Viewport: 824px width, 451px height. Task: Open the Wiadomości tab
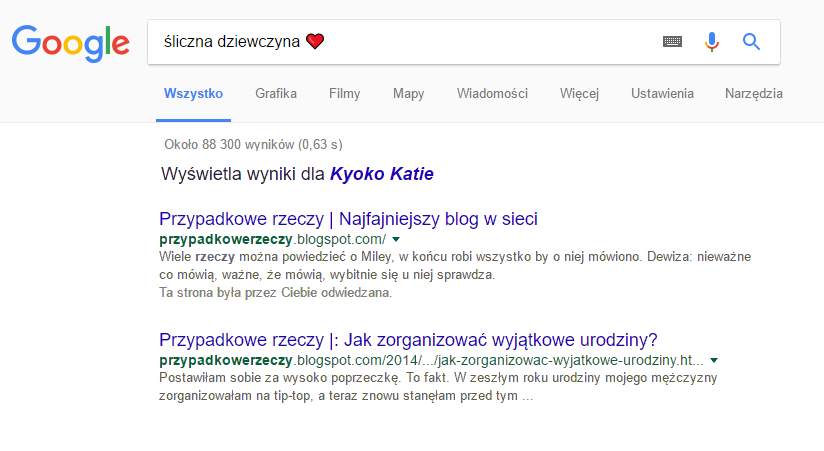pyautogui.click(x=492, y=94)
